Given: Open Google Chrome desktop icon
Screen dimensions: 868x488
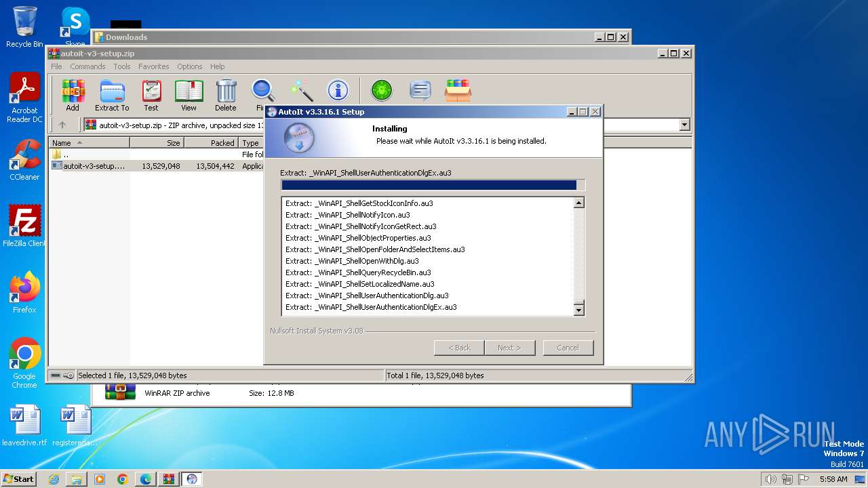Looking at the screenshot, I should pos(24,363).
